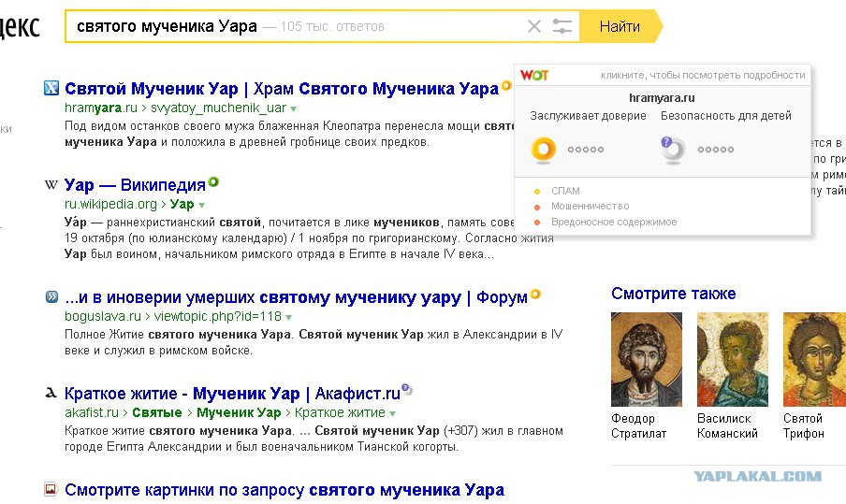Image resolution: width=846 pixels, height=504 pixels.
Task: Click green WOT rating ring beside Википедия
Action: tap(213, 181)
